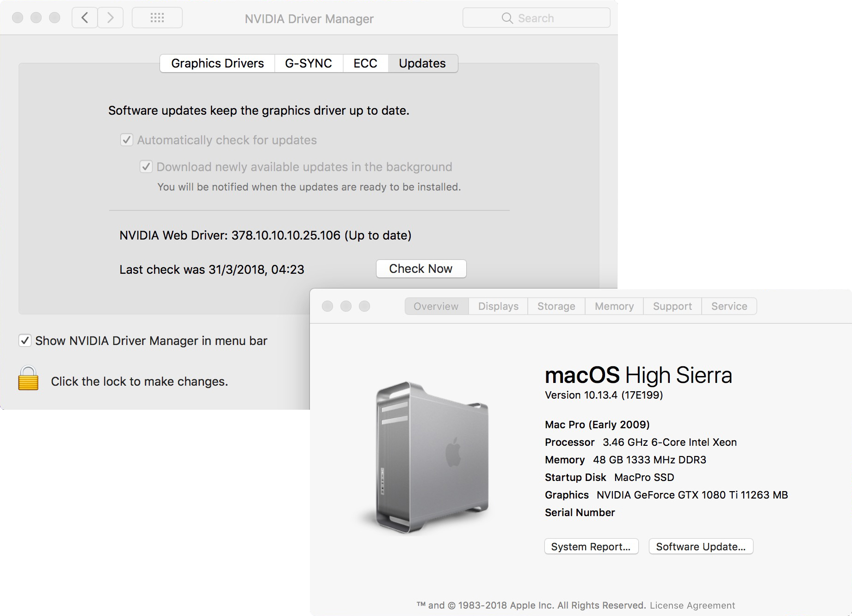This screenshot has width=852, height=616.
Task: Open the Displays tab in About This Mac
Action: tap(498, 306)
